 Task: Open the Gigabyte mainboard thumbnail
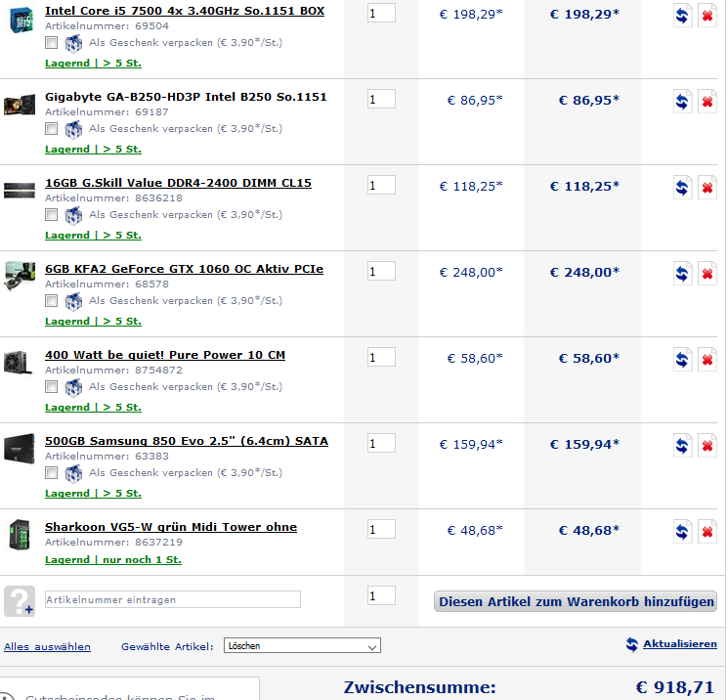point(20,104)
